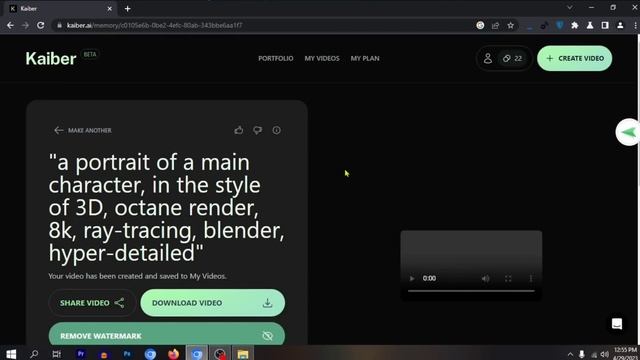Open the Windows Start menu

[x=11, y=354]
